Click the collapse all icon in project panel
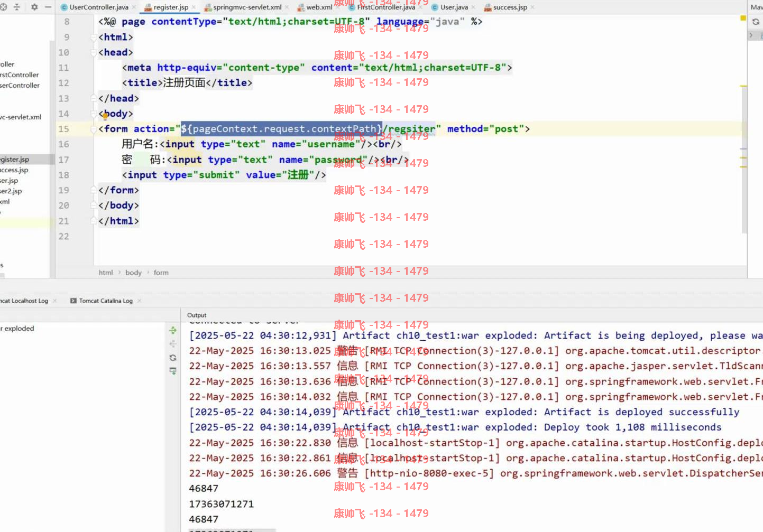The width and height of the screenshot is (763, 532). point(17,7)
